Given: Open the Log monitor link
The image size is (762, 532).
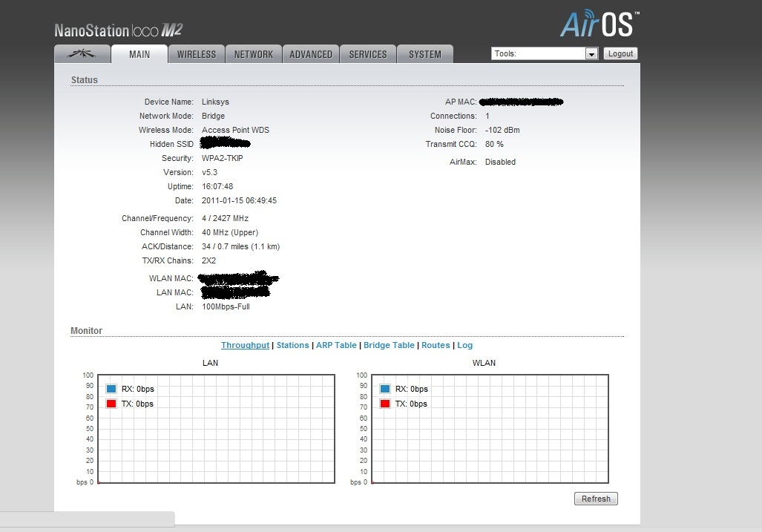Looking at the screenshot, I should [x=464, y=345].
